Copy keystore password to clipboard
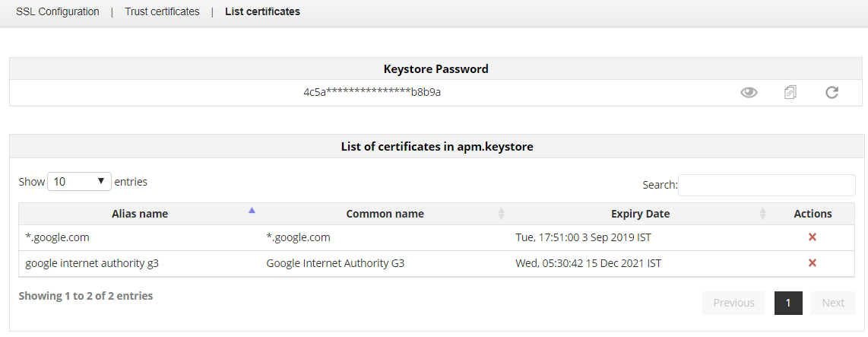The height and width of the screenshot is (337, 868). click(790, 93)
